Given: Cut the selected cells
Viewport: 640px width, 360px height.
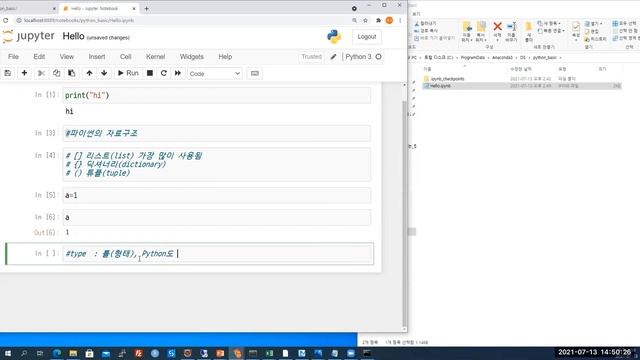Looking at the screenshot, I should tap(41, 73).
